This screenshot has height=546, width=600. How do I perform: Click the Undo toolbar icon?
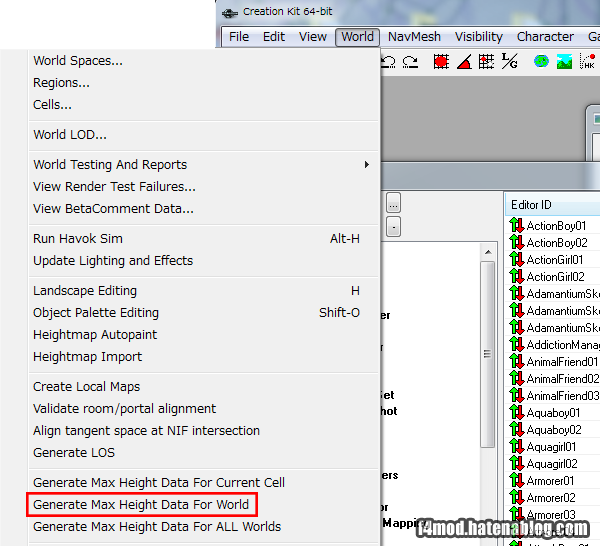point(388,62)
